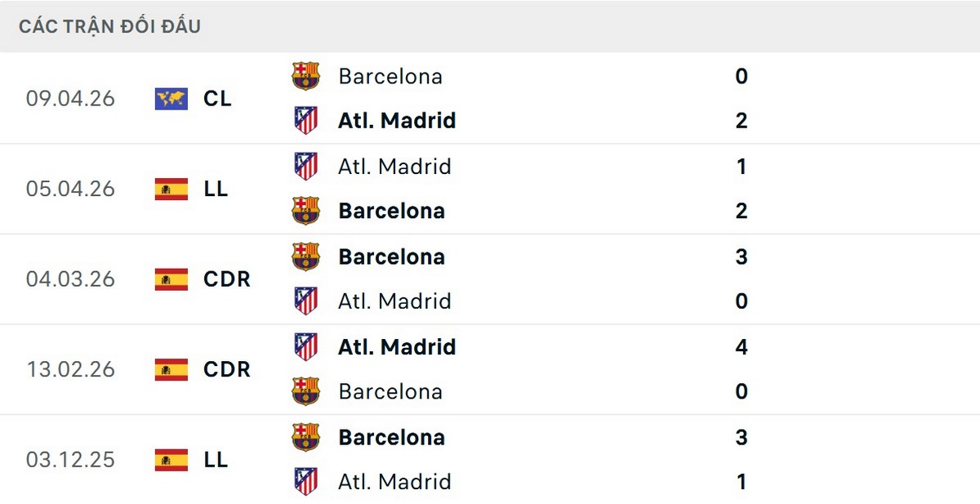980x504 pixels.
Task: Click the Barcelona crest in the 13.02.26 row
Action: (x=305, y=391)
